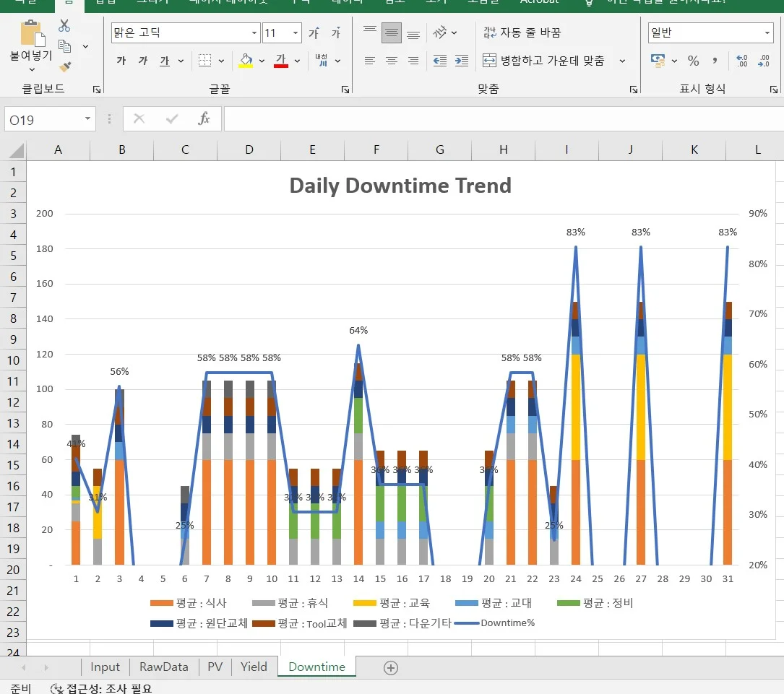This screenshot has width=784, height=694.
Task: Open the font size 11 dropdown
Action: (x=296, y=33)
